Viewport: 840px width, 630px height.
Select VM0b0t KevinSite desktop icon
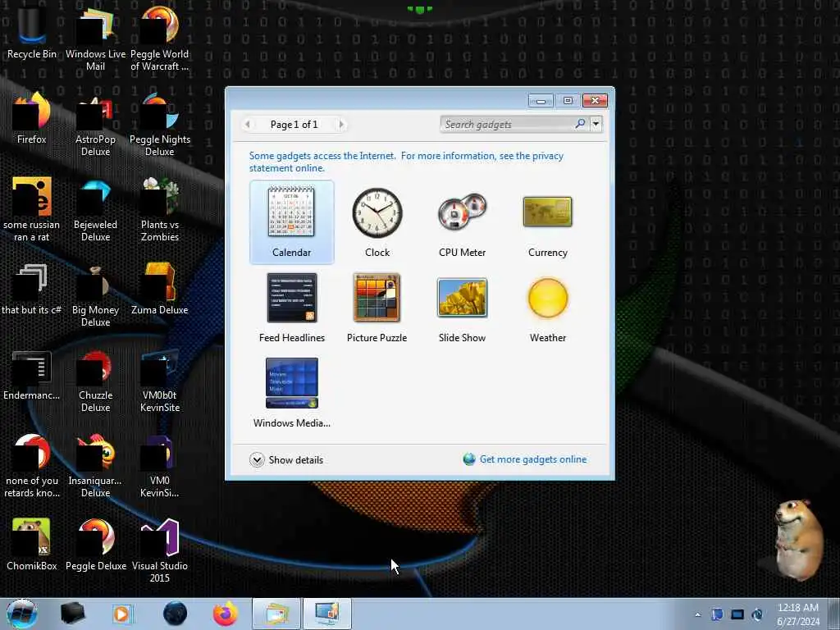point(160,380)
